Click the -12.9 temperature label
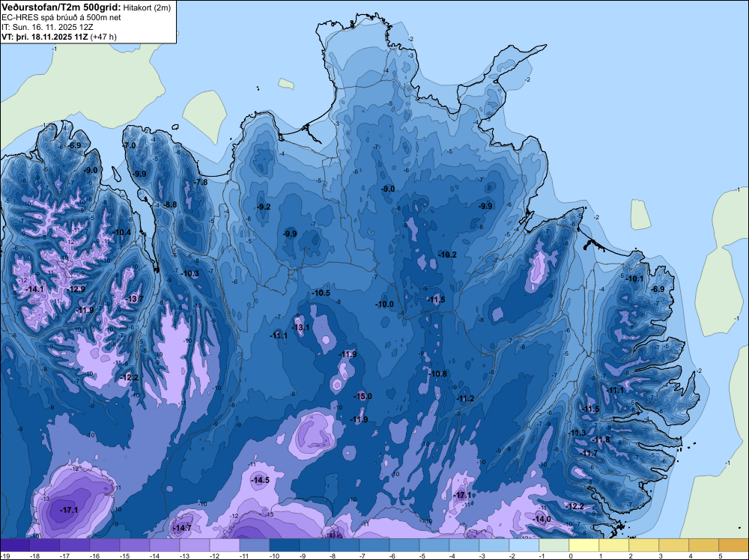Image resolution: width=749 pixels, height=560 pixels. (x=76, y=289)
